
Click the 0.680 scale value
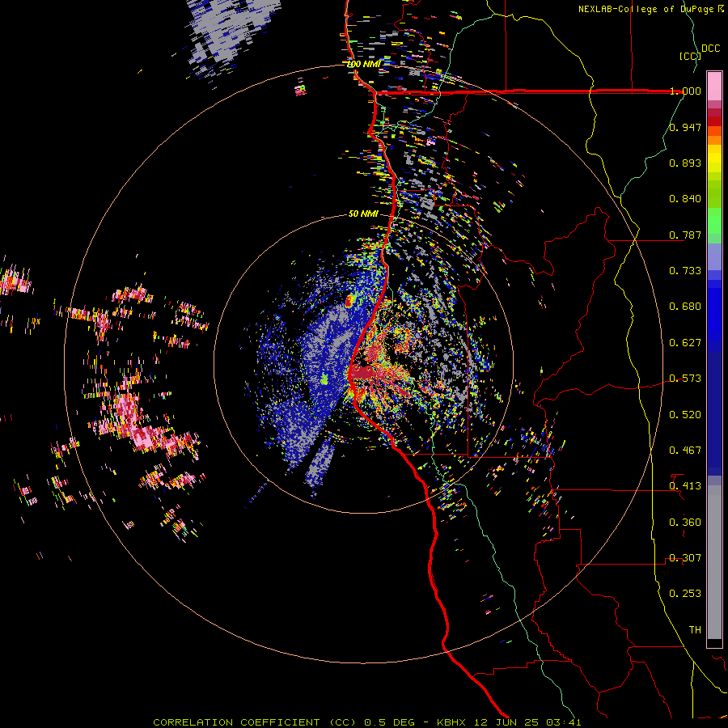tap(685, 307)
